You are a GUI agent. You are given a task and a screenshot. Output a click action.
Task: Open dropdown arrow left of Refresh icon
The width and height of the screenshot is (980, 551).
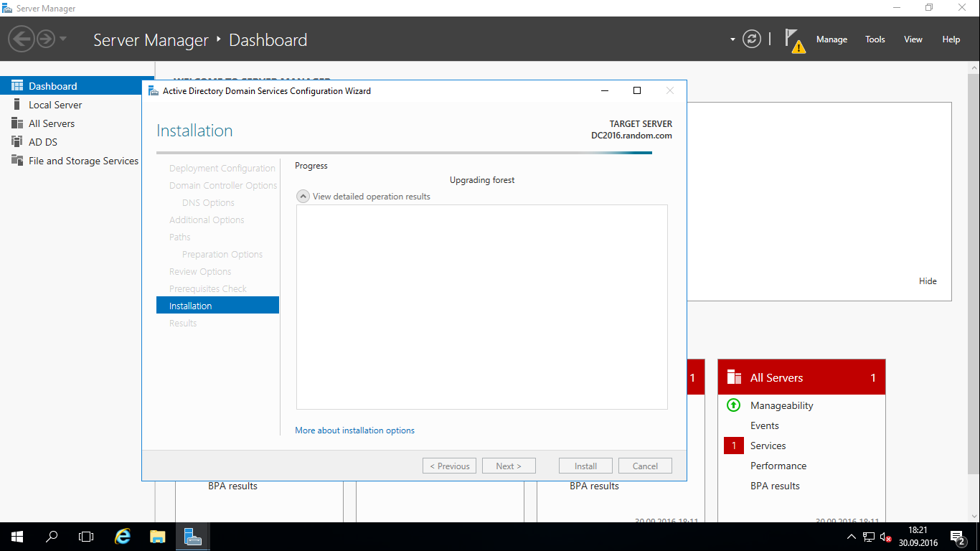732,39
